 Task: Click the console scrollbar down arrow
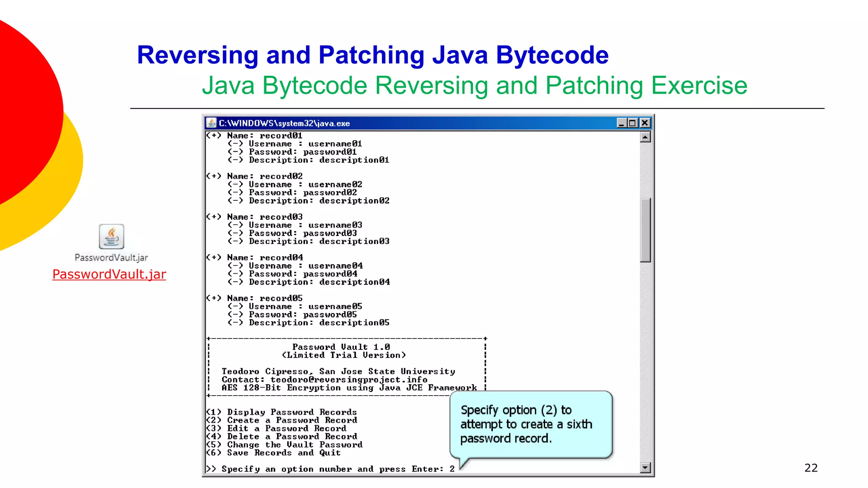[645, 468]
